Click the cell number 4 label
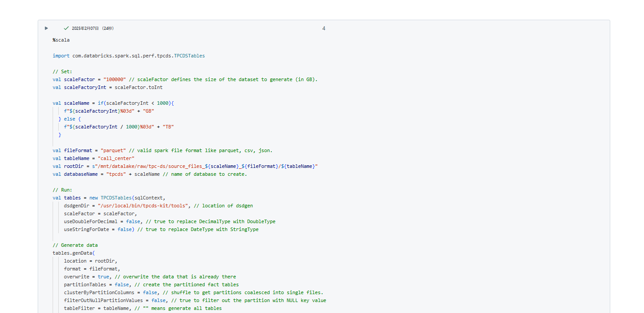The height and width of the screenshot is (313, 644). click(324, 28)
